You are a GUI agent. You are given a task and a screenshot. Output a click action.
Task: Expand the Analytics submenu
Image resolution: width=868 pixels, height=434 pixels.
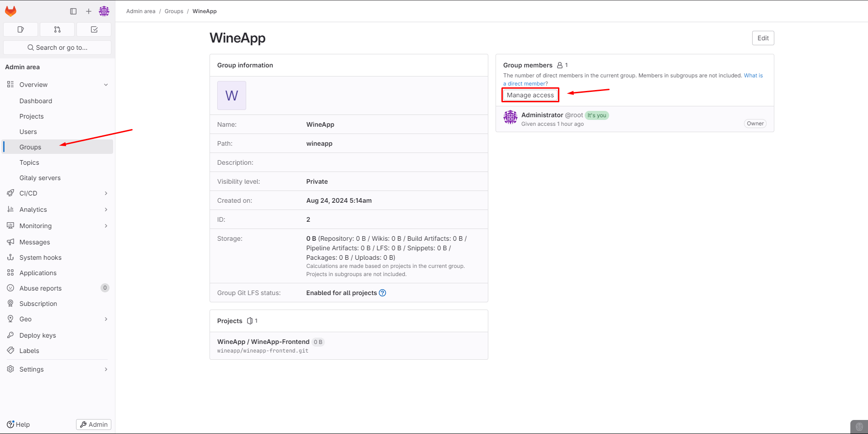(106, 210)
